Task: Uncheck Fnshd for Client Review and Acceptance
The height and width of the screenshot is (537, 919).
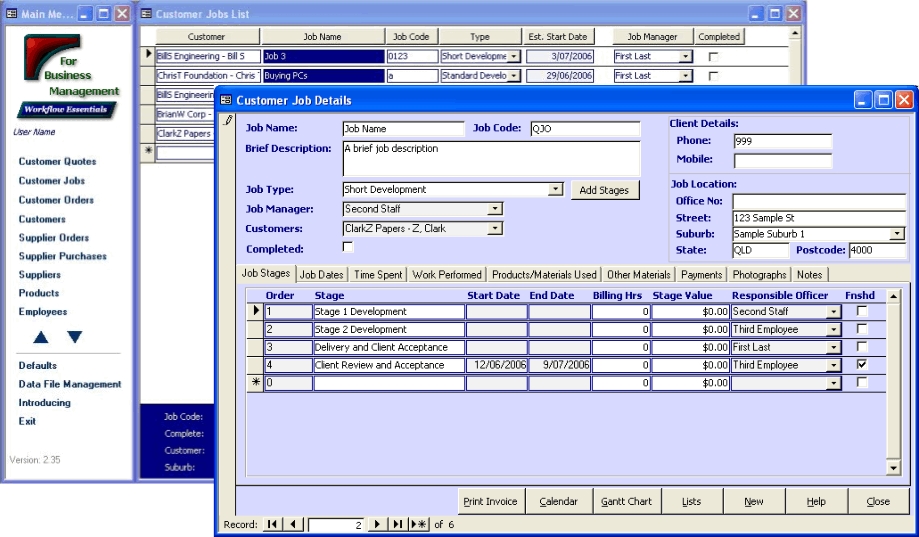Action: pos(862,365)
